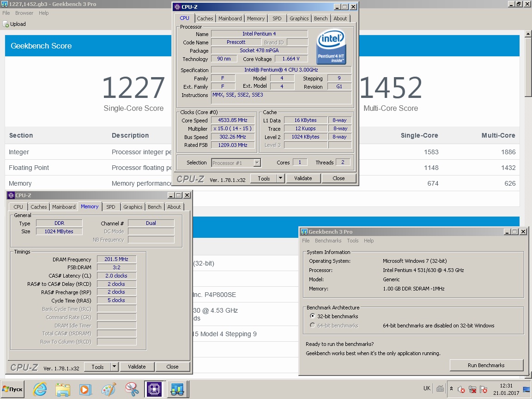Click Single-Core Score 1227
The image size is (532, 399).
pyautogui.click(x=133, y=87)
